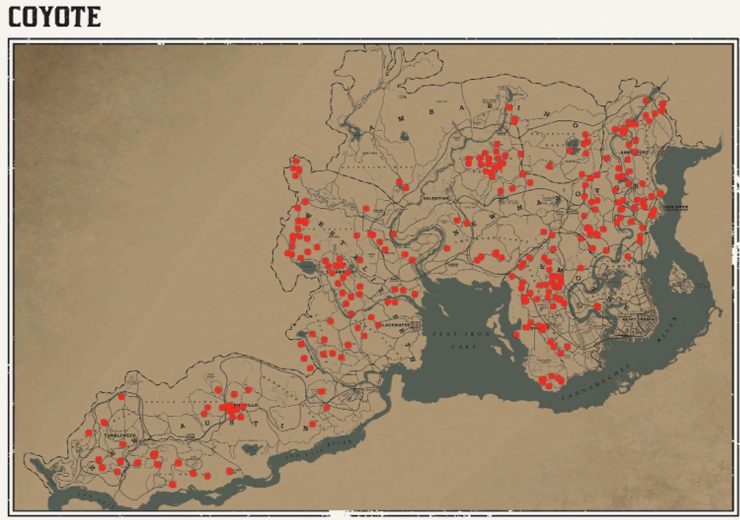Select the Valentine town label

[435, 198]
